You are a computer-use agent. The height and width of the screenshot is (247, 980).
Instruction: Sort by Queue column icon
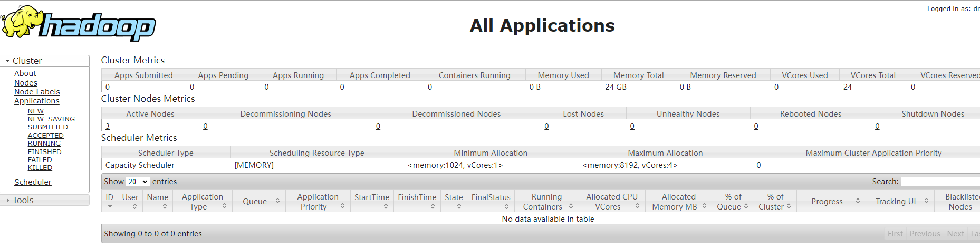pyautogui.click(x=277, y=201)
